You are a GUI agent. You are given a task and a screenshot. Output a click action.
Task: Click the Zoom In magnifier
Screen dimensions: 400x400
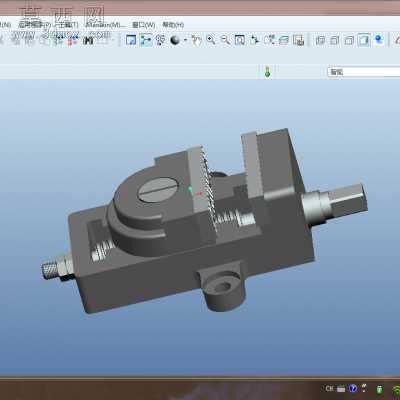(211, 40)
